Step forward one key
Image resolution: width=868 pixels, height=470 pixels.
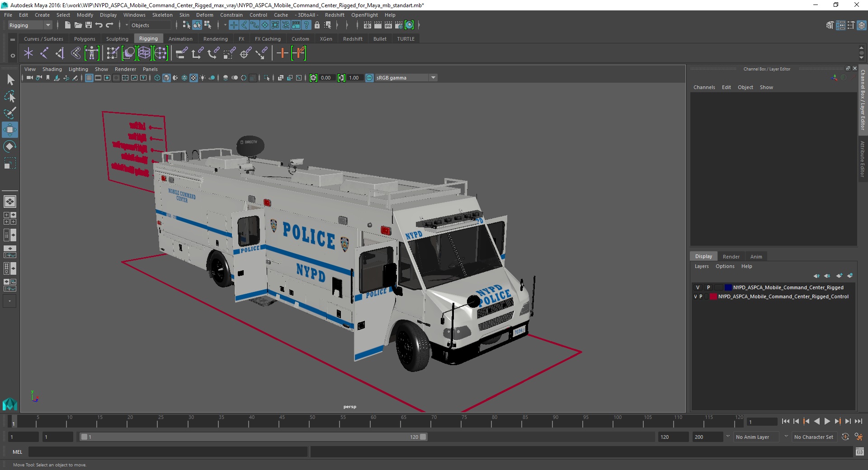[837, 421]
